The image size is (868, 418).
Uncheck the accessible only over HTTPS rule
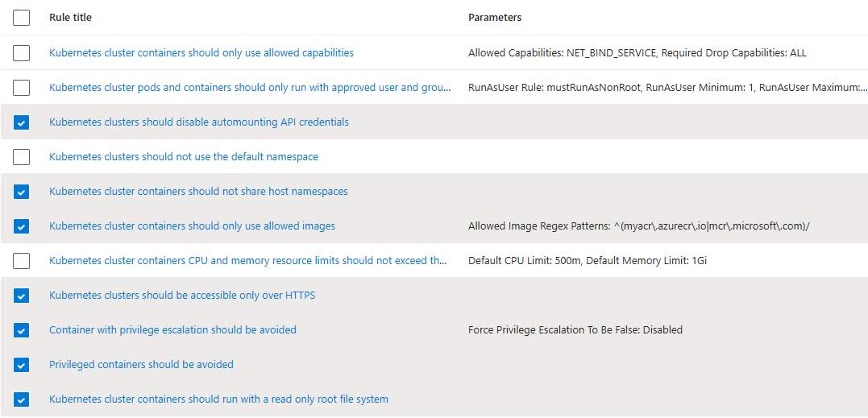[21, 296]
